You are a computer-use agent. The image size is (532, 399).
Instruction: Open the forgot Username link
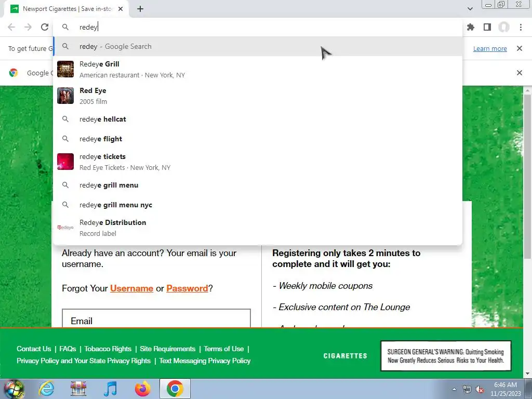pyautogui.click(x=131, y=288)
